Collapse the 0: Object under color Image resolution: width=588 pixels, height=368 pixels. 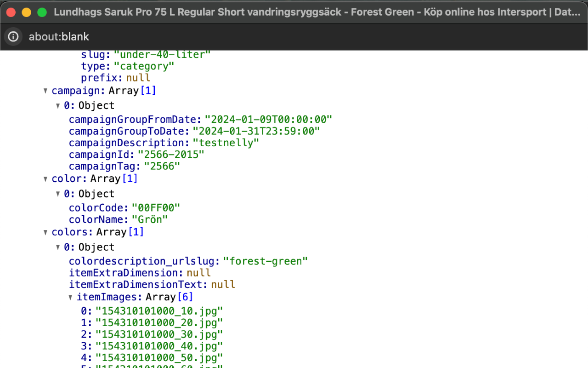(x=58, y=193)
